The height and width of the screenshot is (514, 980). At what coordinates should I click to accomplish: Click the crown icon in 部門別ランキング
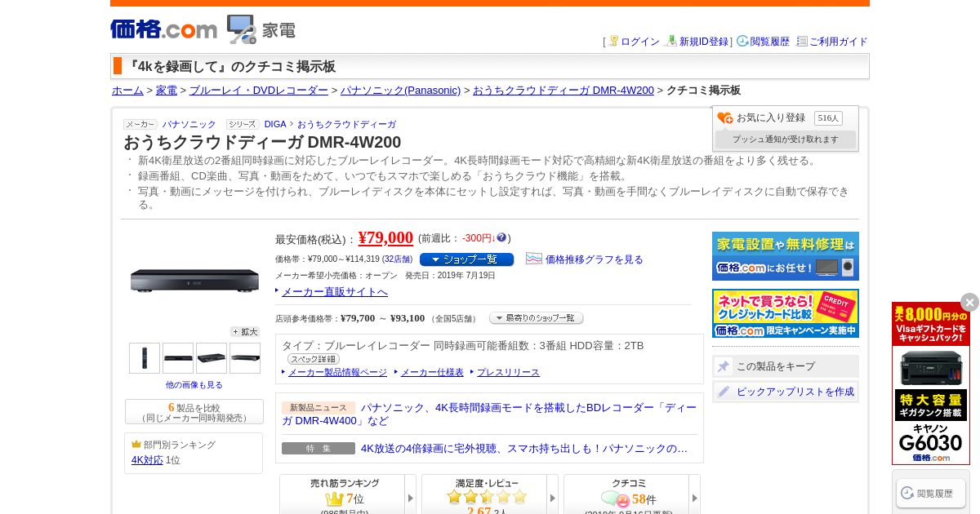pos(136,445)
